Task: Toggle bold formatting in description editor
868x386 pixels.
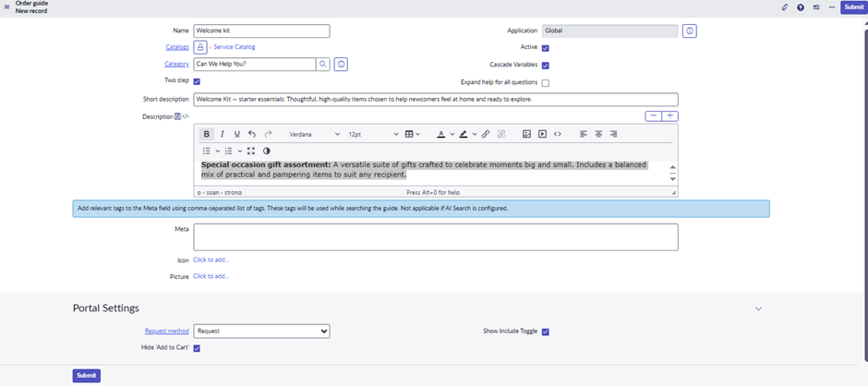Action: pyautogui.click(x=206, y=134)
